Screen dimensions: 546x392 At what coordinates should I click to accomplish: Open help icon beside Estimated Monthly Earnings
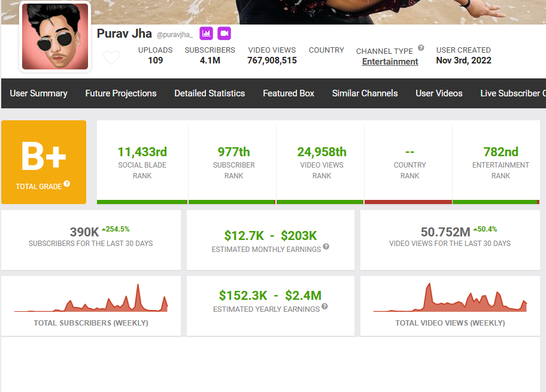click(326, 247)
